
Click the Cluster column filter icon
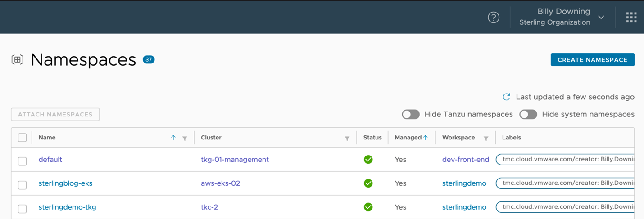[347, 139]
